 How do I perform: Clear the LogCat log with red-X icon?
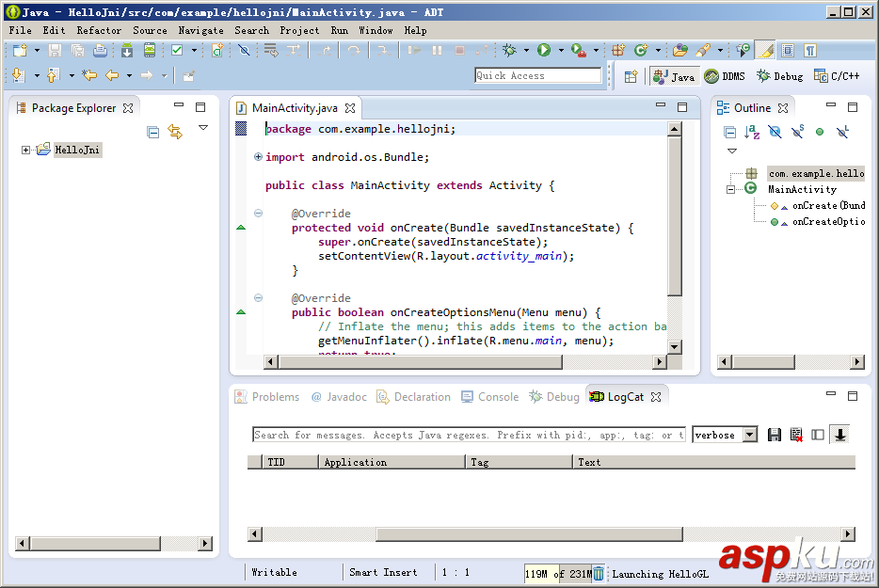[796, 435]
